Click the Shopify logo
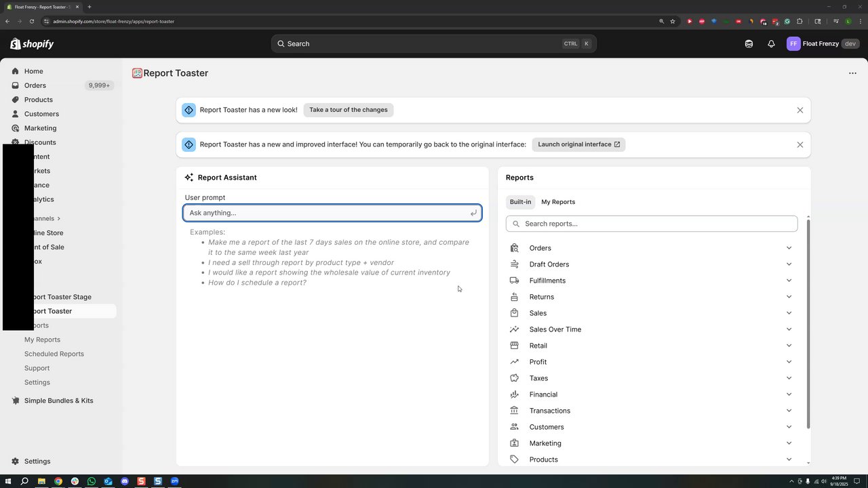 coord(32,44)
